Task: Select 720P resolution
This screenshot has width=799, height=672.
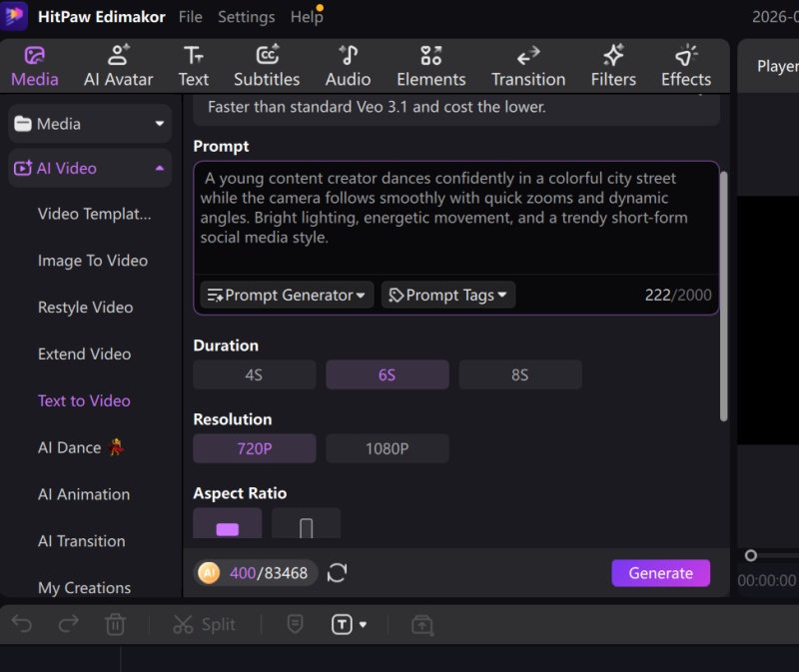Action: tap(255, 448)
